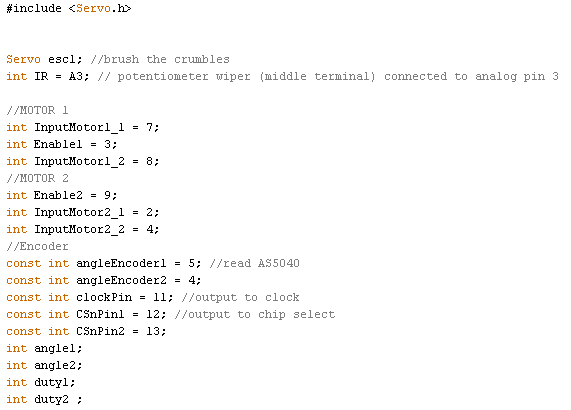Click the #include Servo.h line
The width and height of the screenshot is (571, 410).
[x=69, y=8]
